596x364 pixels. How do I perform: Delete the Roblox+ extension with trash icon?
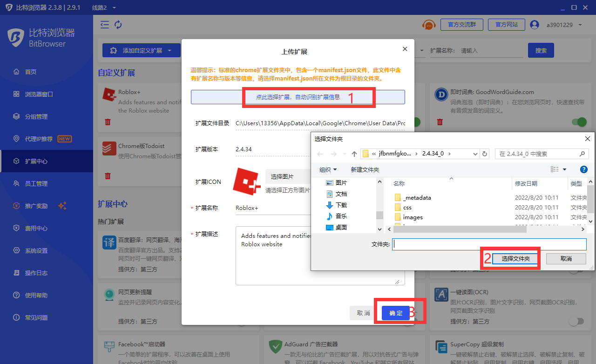[108, 122]
